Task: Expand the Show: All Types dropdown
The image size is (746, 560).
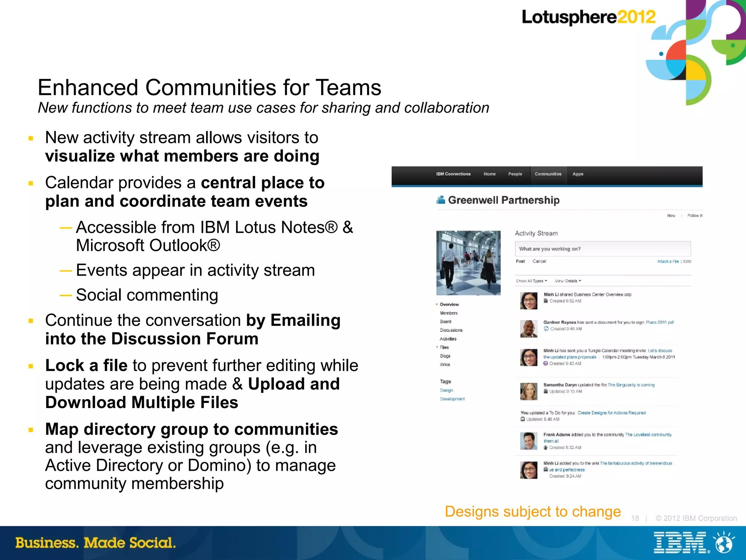Action: [x=531, y=281]
